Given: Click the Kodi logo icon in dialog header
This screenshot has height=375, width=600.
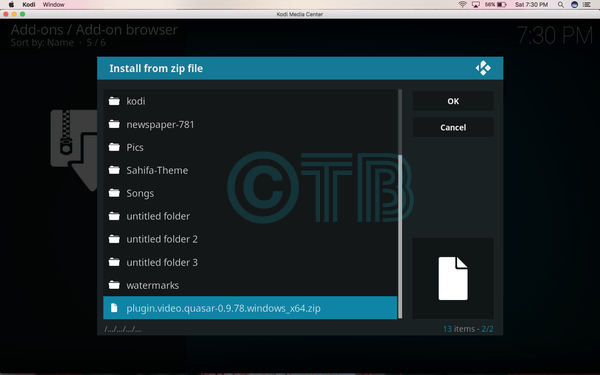Looking at the screenshot, I should pyautogui.click(x=483, y=68).
